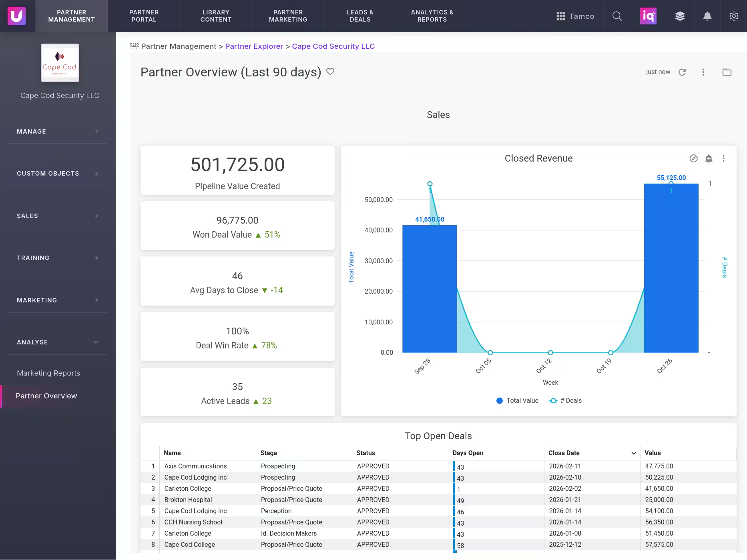Expand the Training sidebar section
Image resolution: width=747 pixels, height=560 pixels.
[58, 258]
